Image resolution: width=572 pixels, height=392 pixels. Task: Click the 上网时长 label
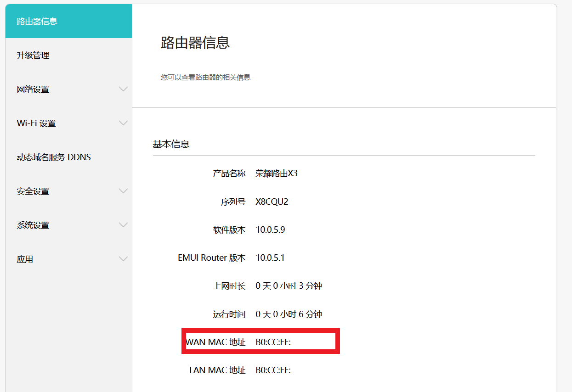tap(229, 286)
